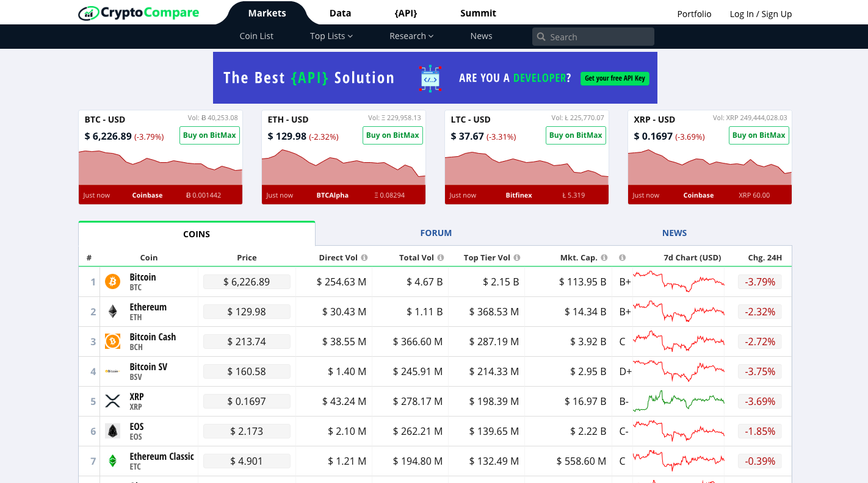Open XRP green 7d chart sparkline
The width and height of the screenshot is (868, 483).
[679, 401]
